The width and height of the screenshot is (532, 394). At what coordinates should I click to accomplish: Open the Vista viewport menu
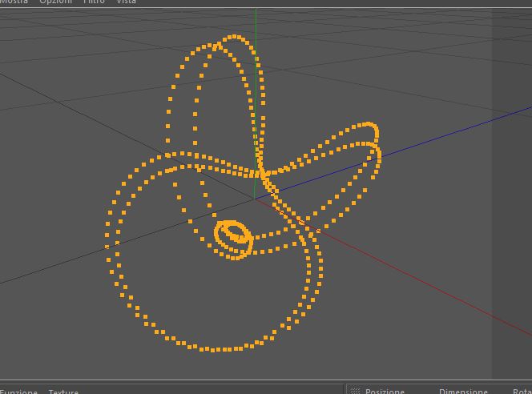(126, 2)
